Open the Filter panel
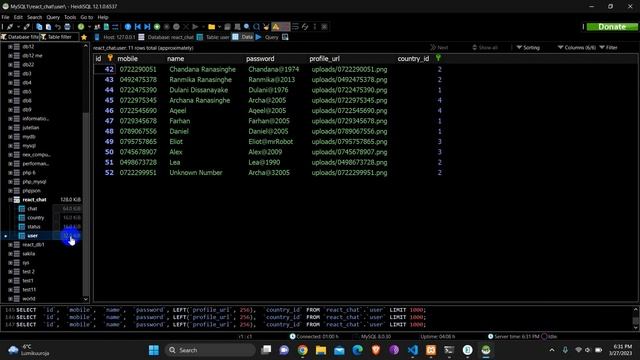This screenshot has width=640, height=360. click(x=608, y=47)
